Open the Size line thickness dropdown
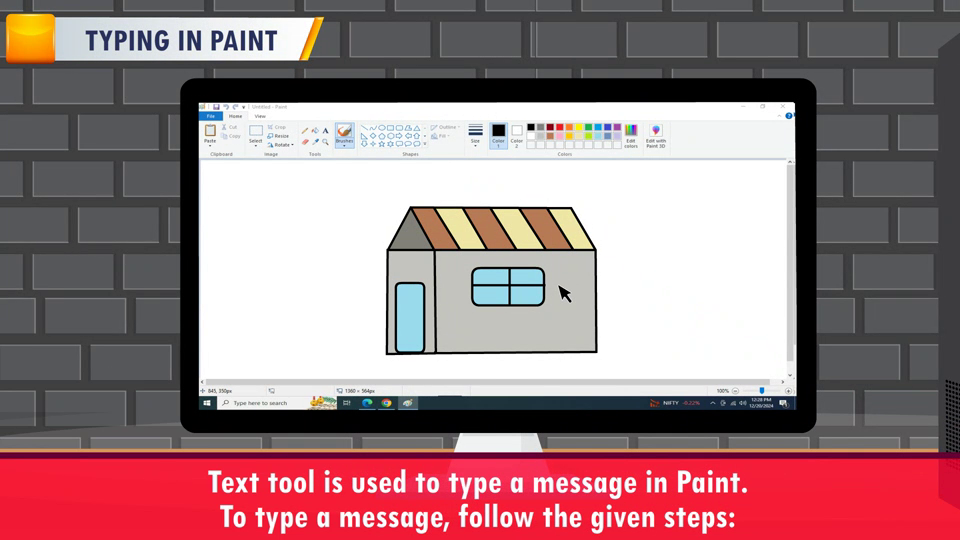This screenshot has height=540, width=960. click(475, 134)
